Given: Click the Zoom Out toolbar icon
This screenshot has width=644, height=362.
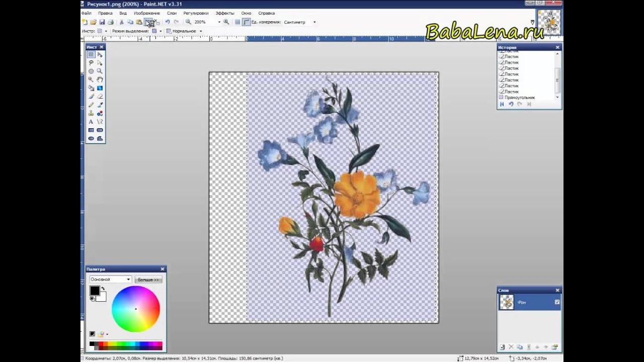Looking at the screenshot, I should (x=188, y=22).
